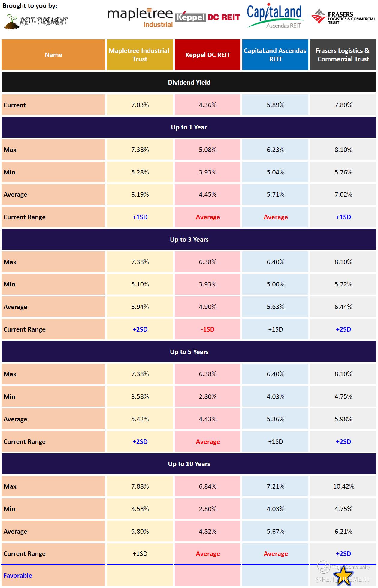378x588 pixels.
Task: Click the Dividend Yield section bar
Action: coord(189,82)
